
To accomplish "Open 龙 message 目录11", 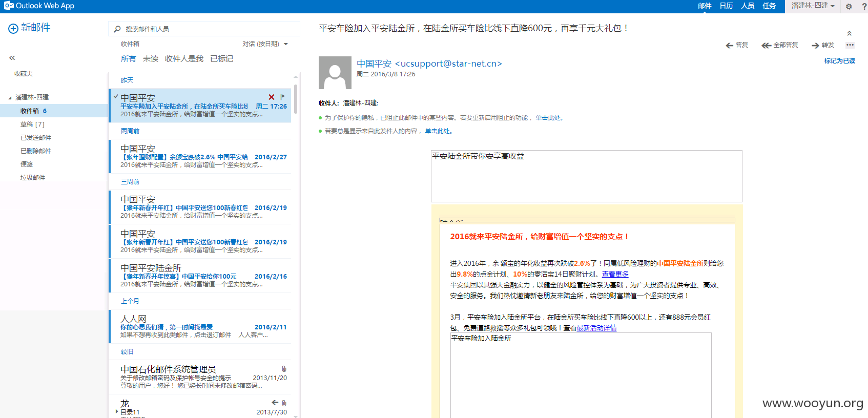I will [x=200, y=407].
